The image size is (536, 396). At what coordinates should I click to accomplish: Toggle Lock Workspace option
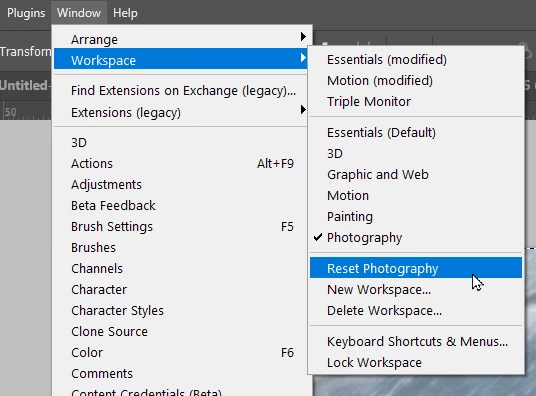click(x=416, y=362)
